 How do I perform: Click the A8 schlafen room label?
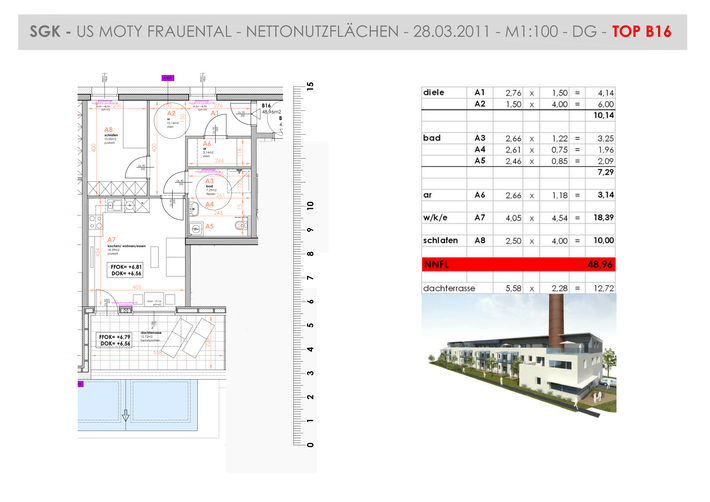click(x=110, y=135)
